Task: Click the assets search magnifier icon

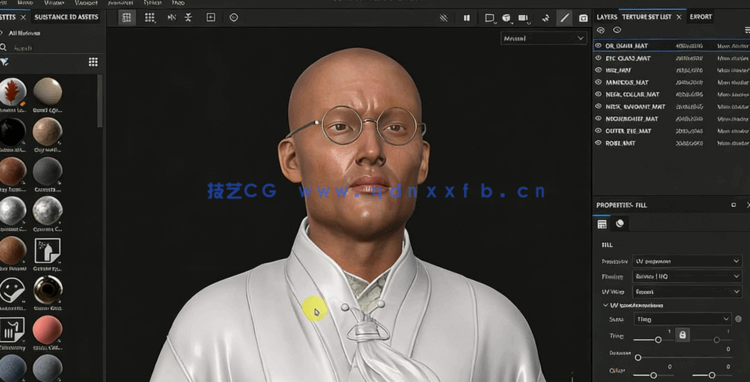Action: 3,47
